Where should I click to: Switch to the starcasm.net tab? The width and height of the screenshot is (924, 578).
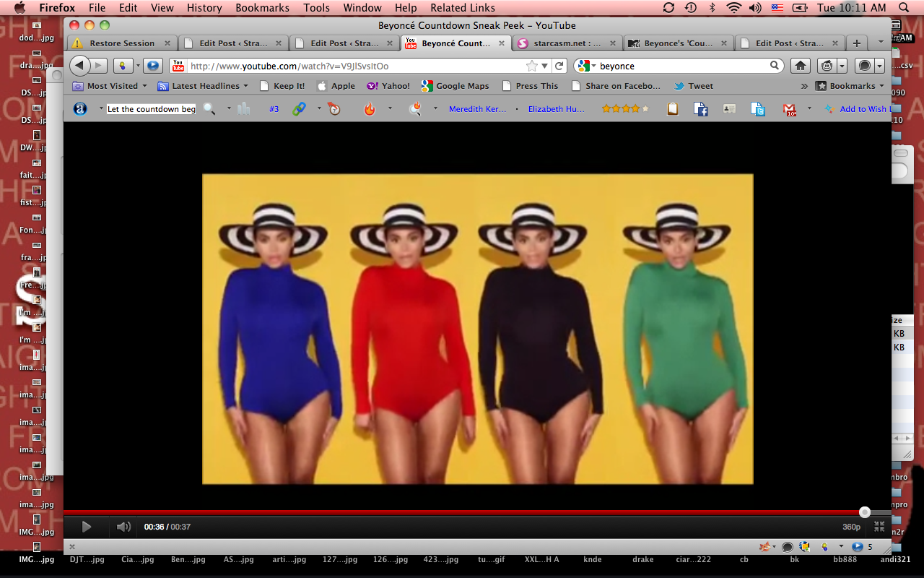pos(565,43)
